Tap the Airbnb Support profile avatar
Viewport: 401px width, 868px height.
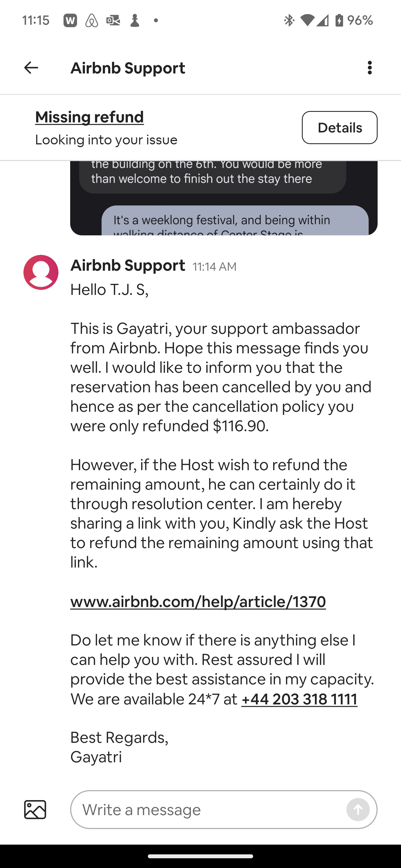[41, 272]
